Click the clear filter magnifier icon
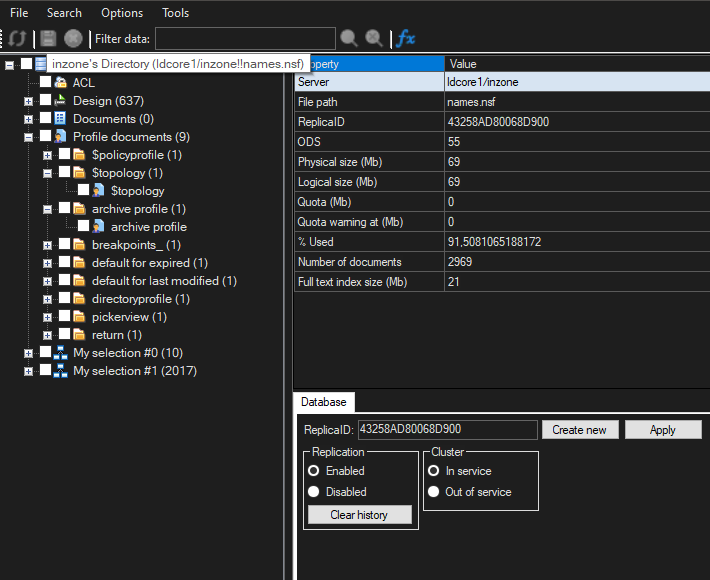 [x=374, y=39]
